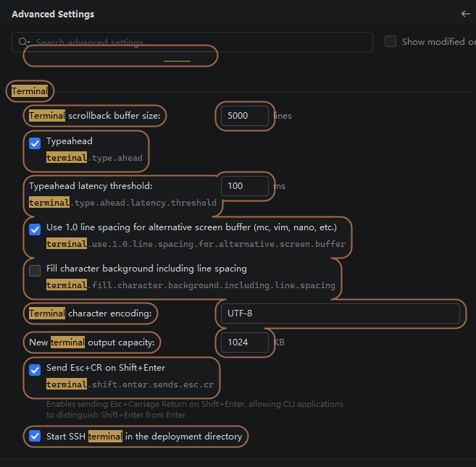Screen dimensions: 476x467
Task: Click the search magnifier icon
Action: [23, 42]
